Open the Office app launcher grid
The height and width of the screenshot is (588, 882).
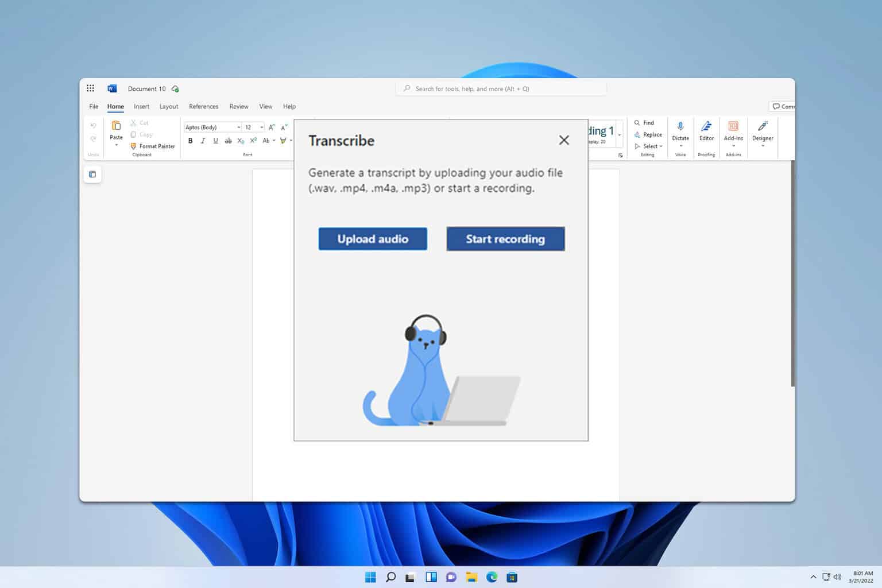[90, 88]
